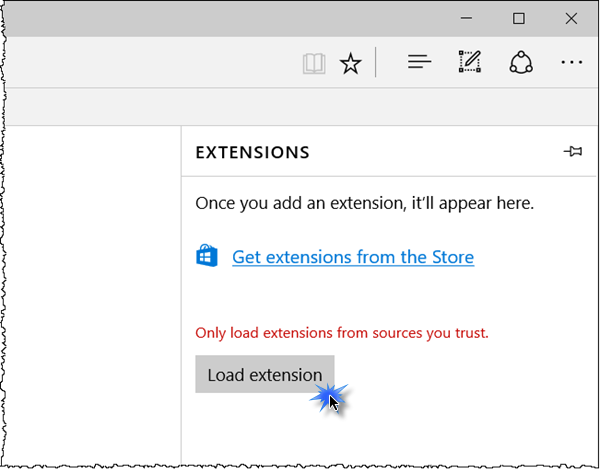
Task: Make a Web Note with pen icon
Action: pyautogui.click(x=470, y=63)
